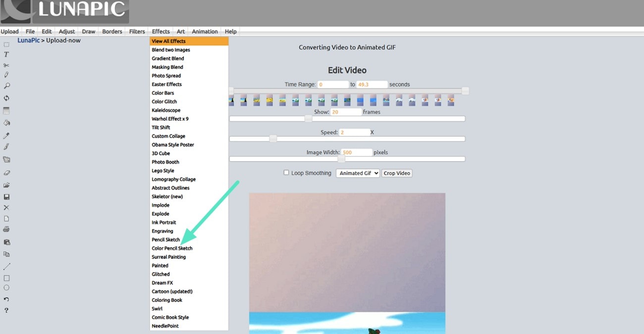Screen dimensions: 644x334
Task: Click the rotate arrows tool icon
Action: pyautogui.click(x=6, y=98)
